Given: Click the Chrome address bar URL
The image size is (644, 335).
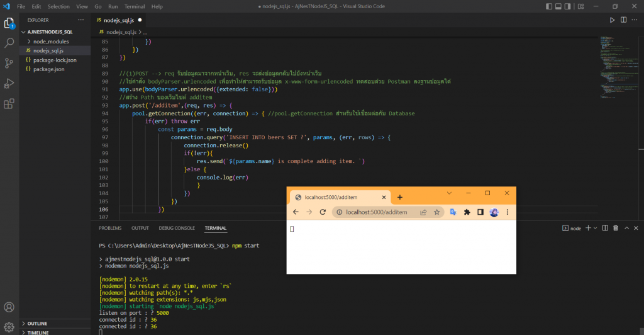Looking at the screenshot, I should 377,212.
